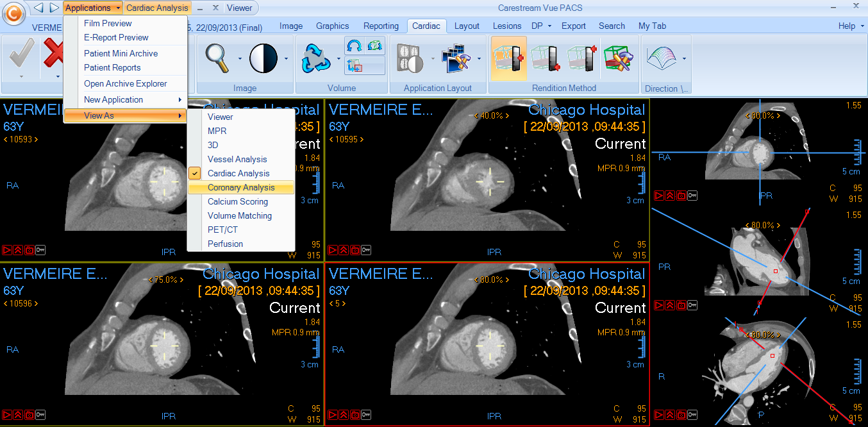Click the 40.0% phase stepper
The image size is (868, 427).
click(x=492, y=116)
